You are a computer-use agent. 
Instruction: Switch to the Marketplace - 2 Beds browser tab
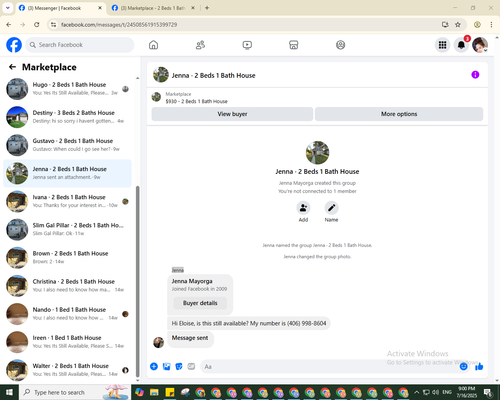[153, 8]
